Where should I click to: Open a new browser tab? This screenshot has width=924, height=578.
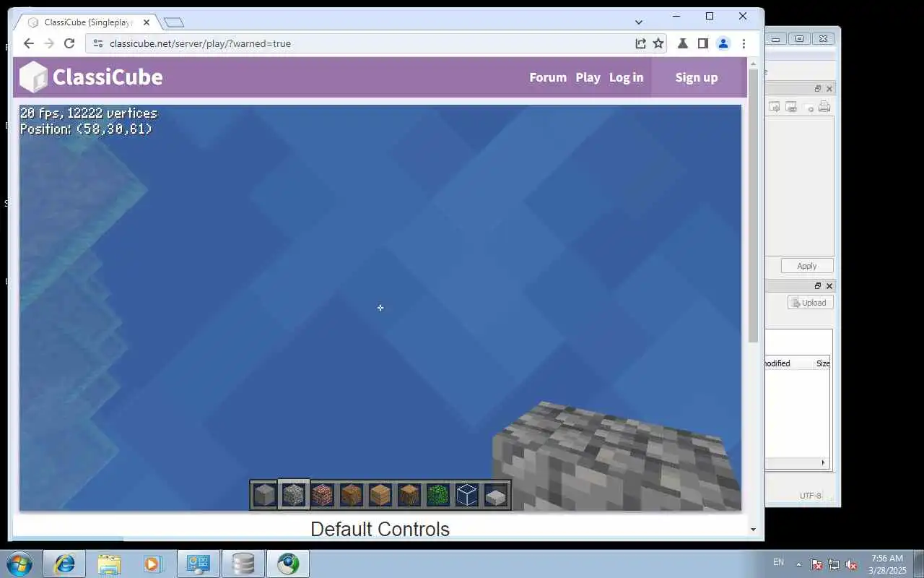click(x=174, y=22)
